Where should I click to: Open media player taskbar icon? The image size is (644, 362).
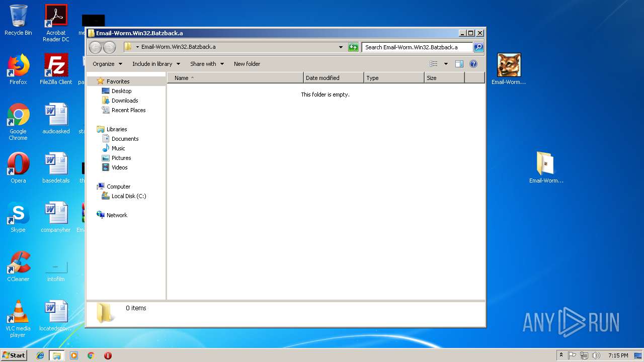(x=74, y=355)
